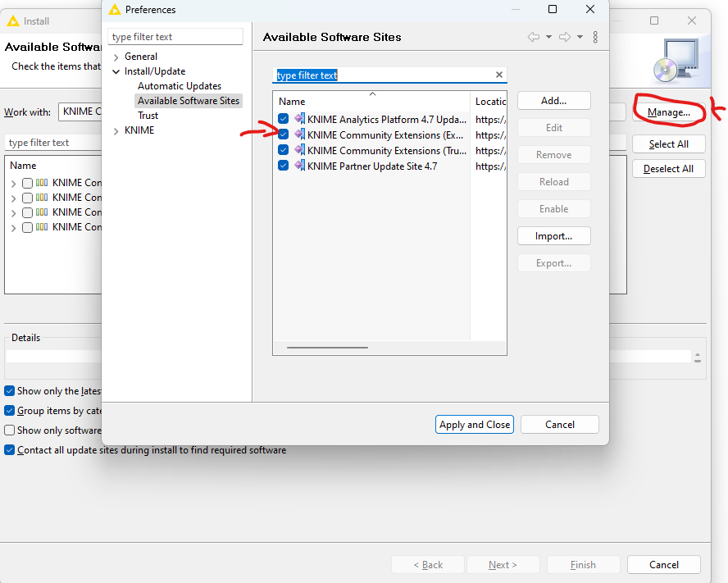Open the back history dropdown arrow
This screenshot has width=728, height=583.
tap(548, 37)
